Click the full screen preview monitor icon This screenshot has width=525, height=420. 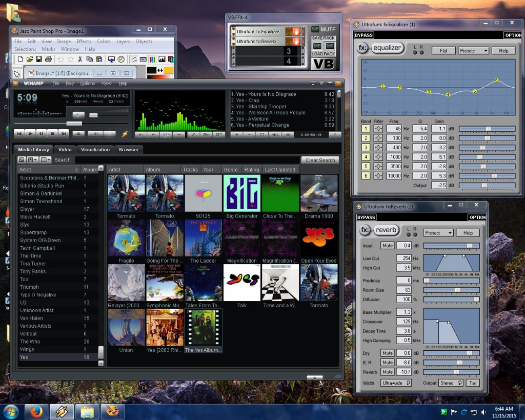click(111, 59)
